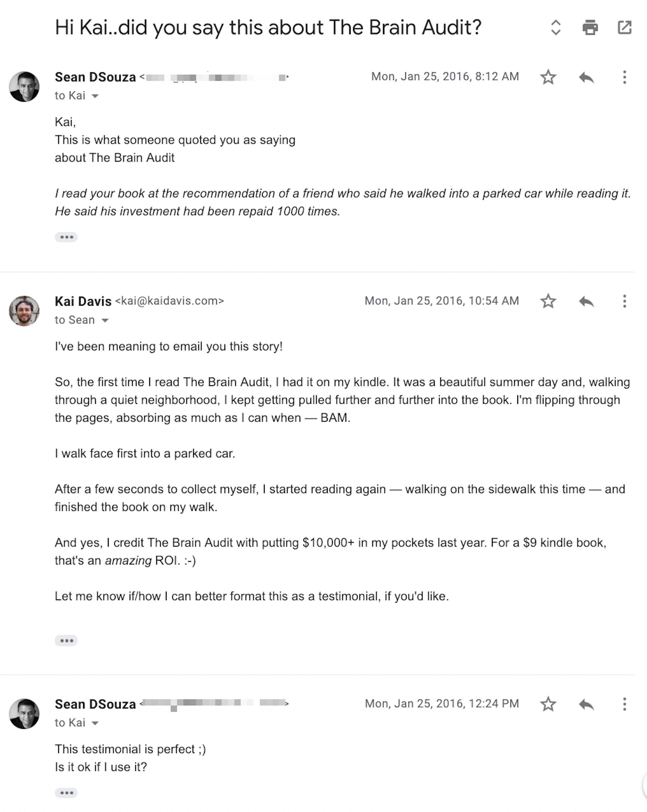The height and width of the screenshot is (812, 647).
Task: Show trimmed content under Kai's testimonial reply
Action: pos(66,640)
